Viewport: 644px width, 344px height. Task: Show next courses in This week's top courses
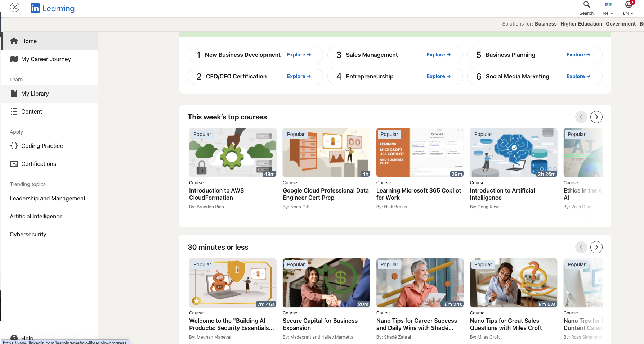(596, 117)
